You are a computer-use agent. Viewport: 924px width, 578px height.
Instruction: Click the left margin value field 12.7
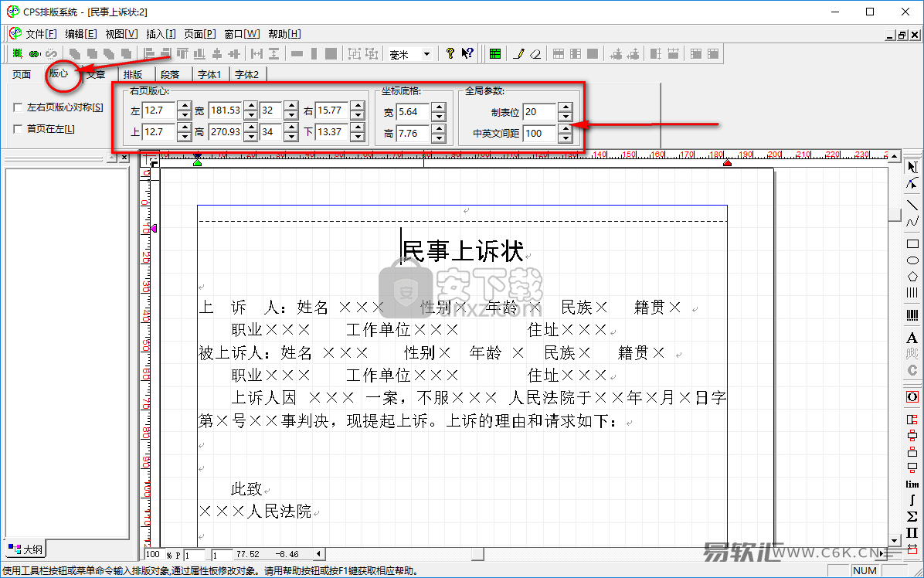pyautogui.click(x=159, y=110)
